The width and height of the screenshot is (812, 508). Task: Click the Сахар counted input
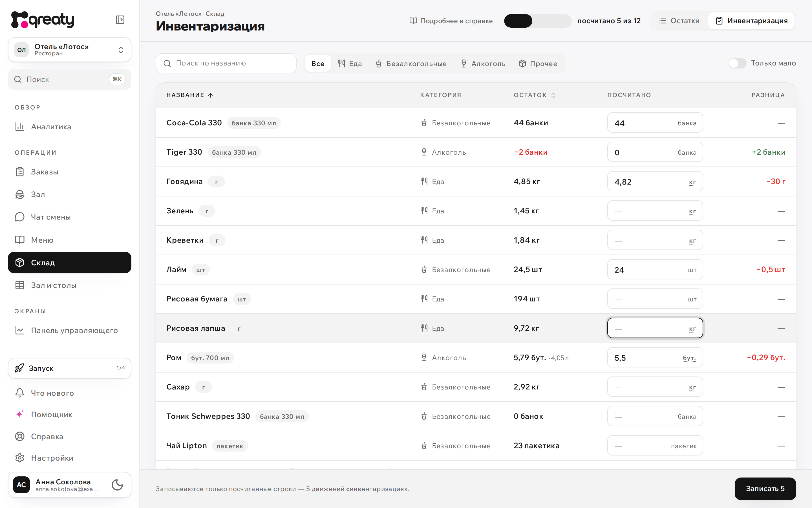tap(655, 387)
